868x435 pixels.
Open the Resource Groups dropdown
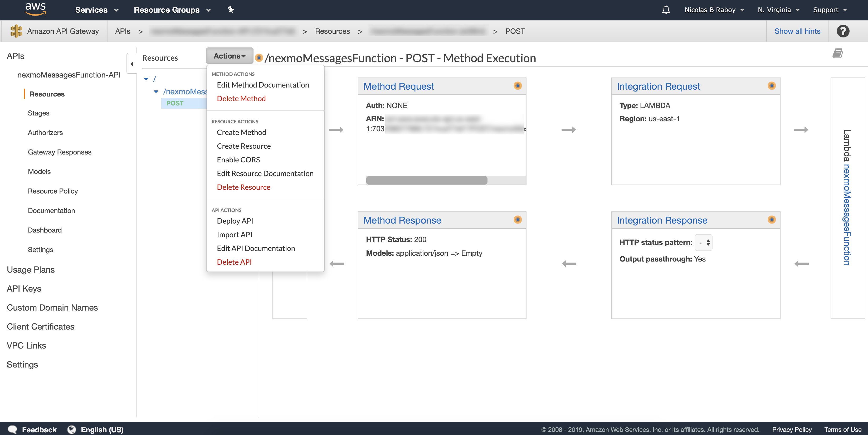coord(172,10)
